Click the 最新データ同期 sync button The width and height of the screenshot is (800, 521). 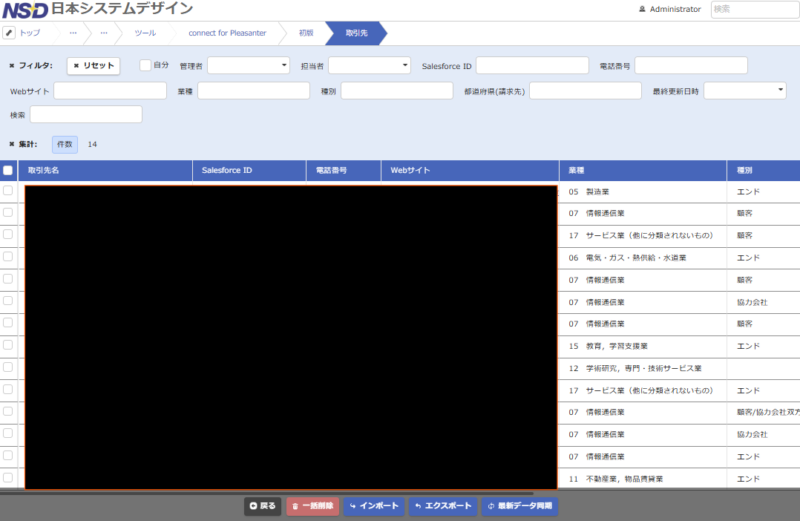tap(519, 506)
